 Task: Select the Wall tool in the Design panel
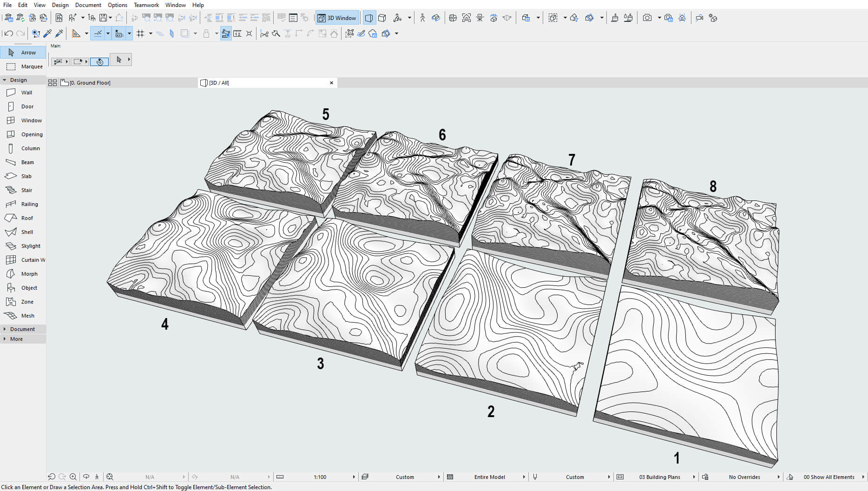point(27,92)
